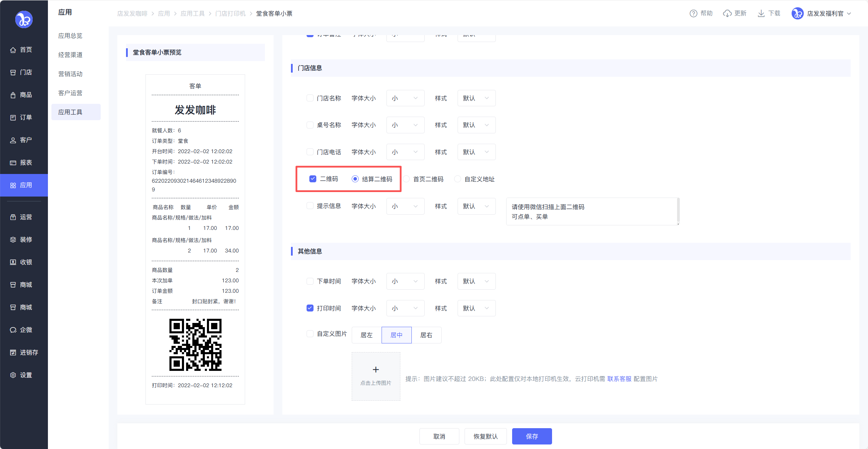Click the cloud Update icon
868x449 pixels.
pos(727,14)
